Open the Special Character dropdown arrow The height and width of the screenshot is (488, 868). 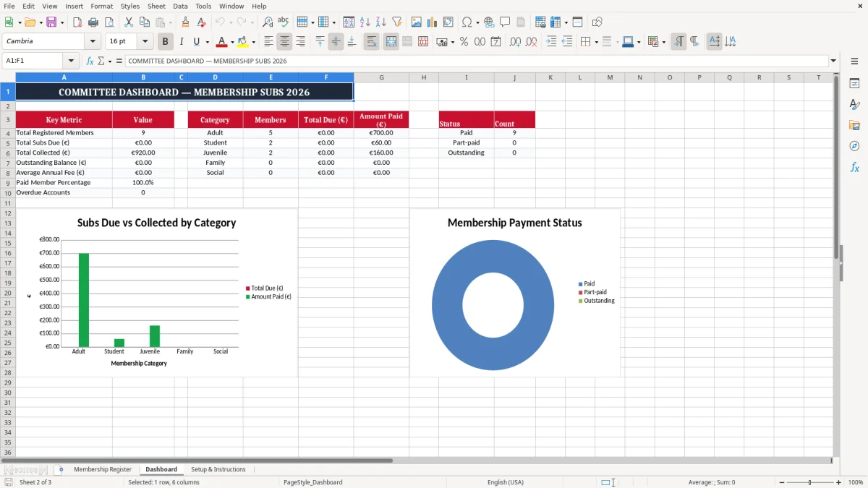click(477, 22)
